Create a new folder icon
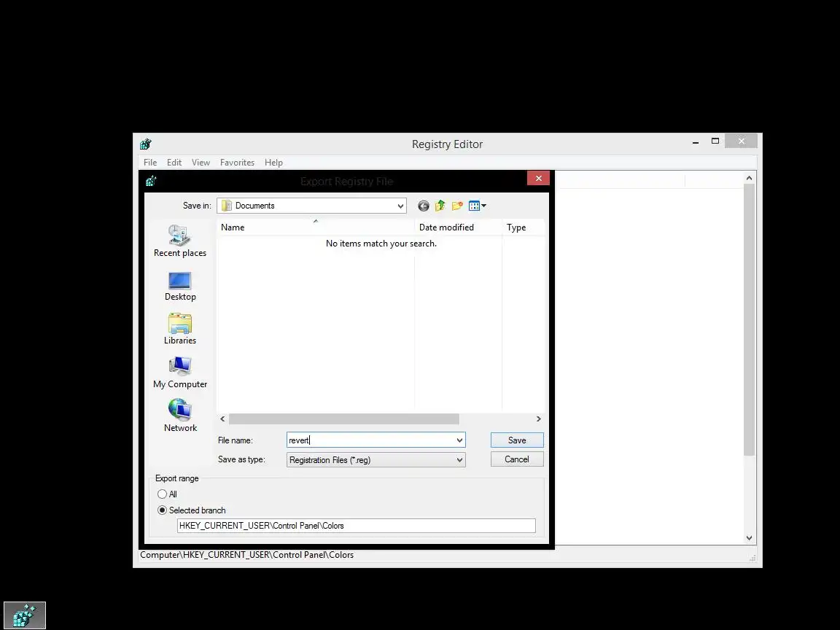 point(457,206)
